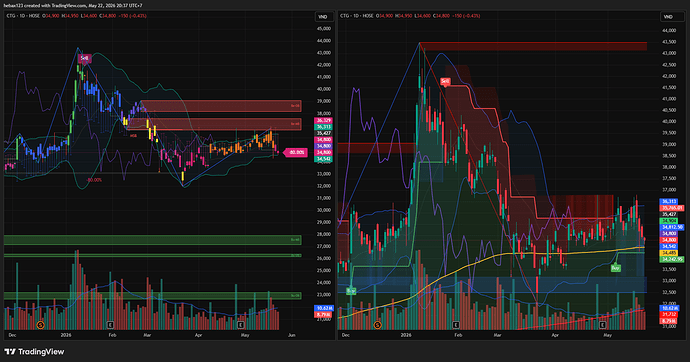The width and height of the screenshot is (690, 362).
Task: Click the red Sell signal label on right chart
Action: (445, 81)
